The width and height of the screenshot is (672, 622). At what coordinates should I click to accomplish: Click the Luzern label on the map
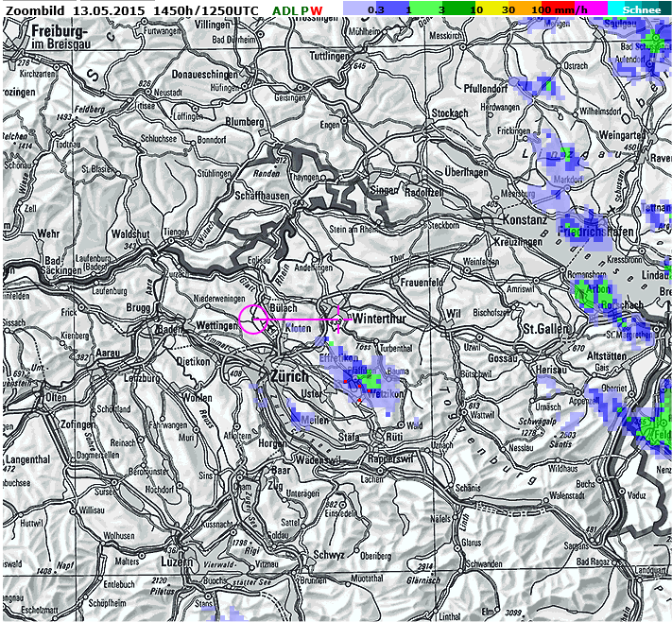[177, 562]
